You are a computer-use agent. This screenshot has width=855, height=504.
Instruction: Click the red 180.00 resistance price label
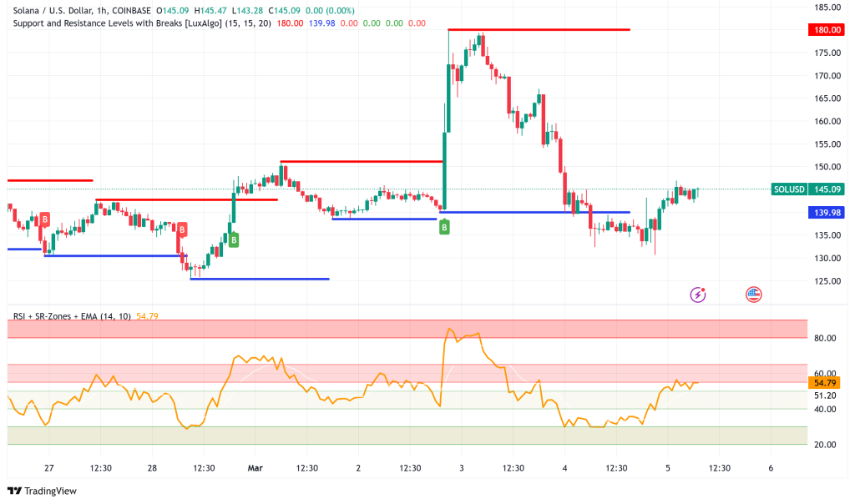[x=827, y=30]
